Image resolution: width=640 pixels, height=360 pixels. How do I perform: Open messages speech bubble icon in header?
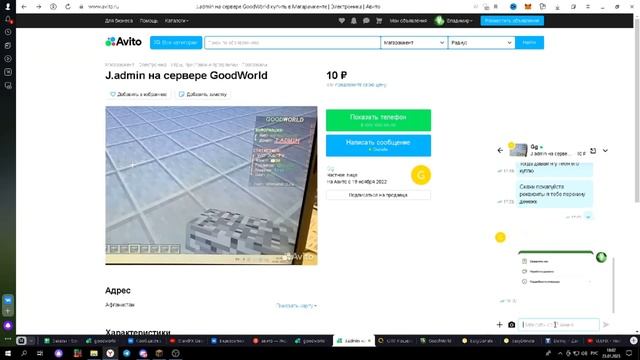tap(366, 20)
